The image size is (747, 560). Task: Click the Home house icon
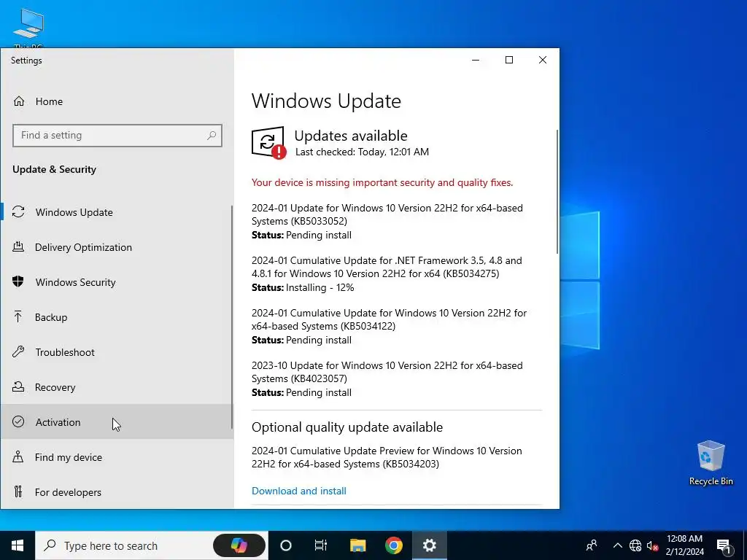(19, 101)
